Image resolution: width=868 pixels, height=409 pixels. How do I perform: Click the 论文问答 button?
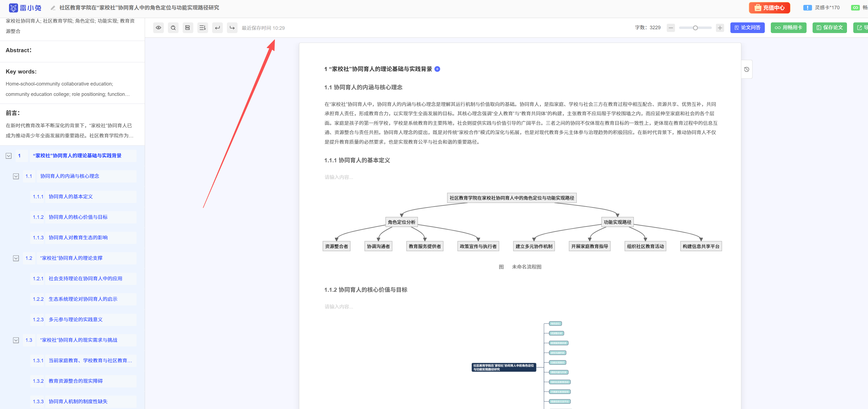(x=747, y=28)
